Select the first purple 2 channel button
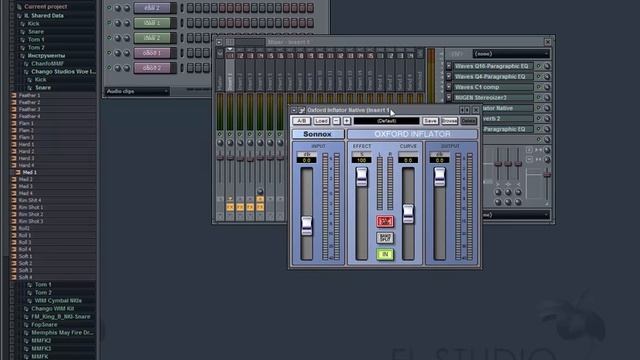Image resolution: width=640 pixels, height=360 pixels. [x=152, y=8]
